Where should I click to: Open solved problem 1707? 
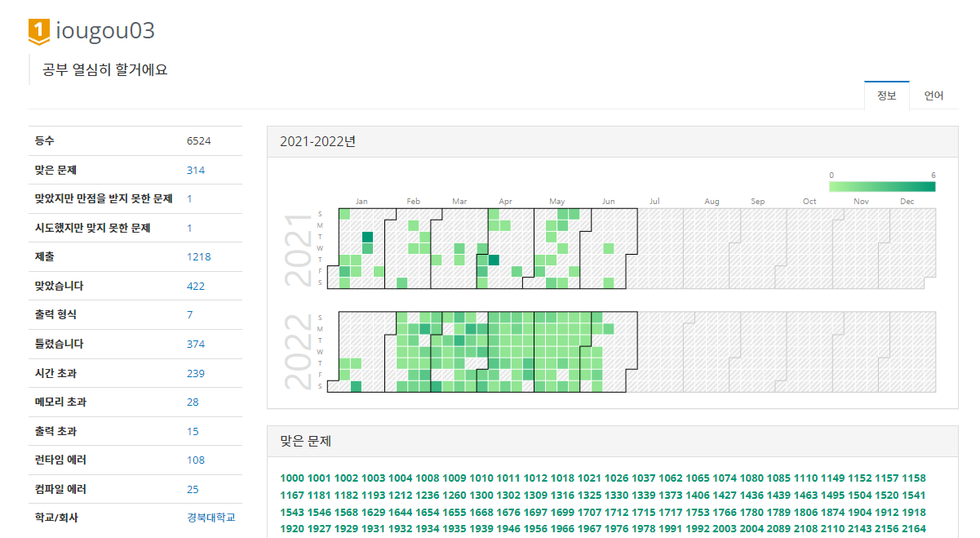click(x=590, y=513)
